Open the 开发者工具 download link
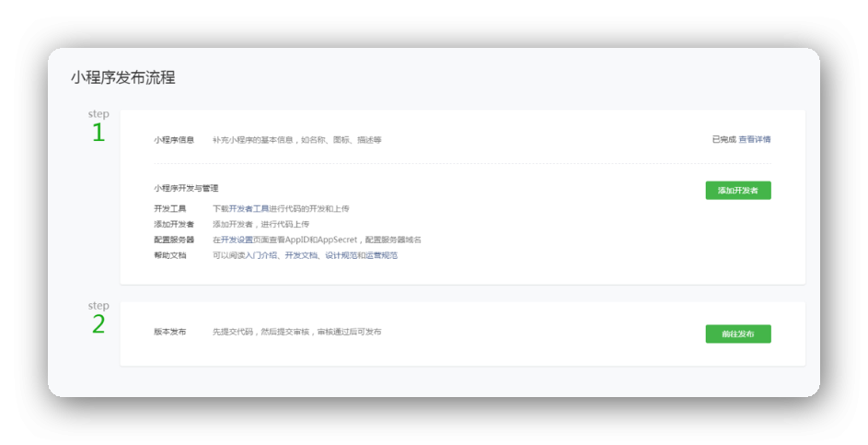This screenshot has width=868, height=445. (x=249, y=209)
